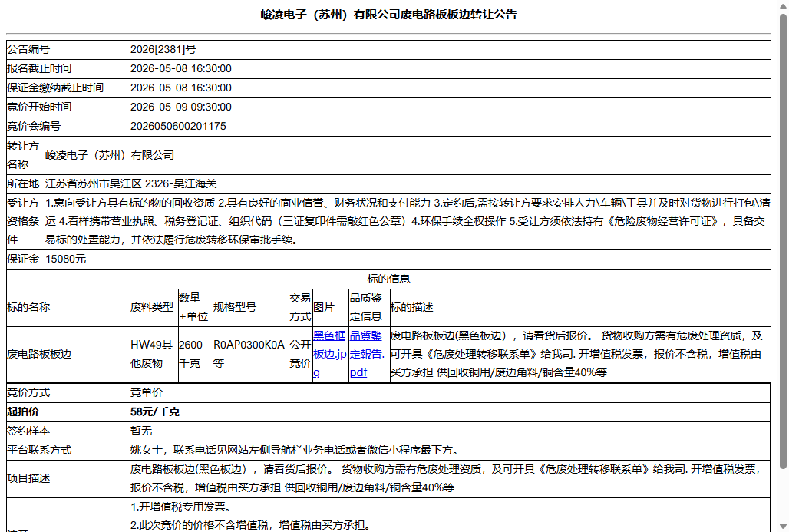Screen dimensions: 789x532
Task: Click the 平台联系方式 label
Action: point(39,450)
